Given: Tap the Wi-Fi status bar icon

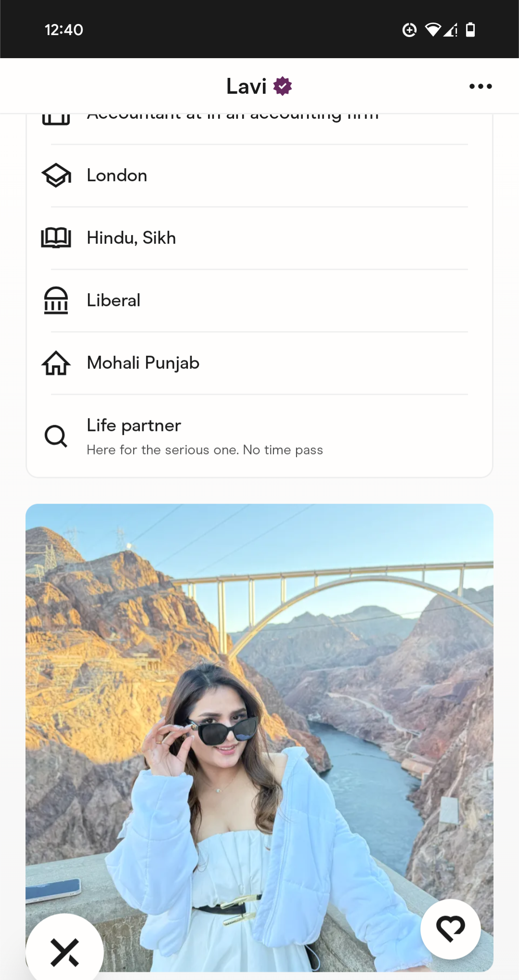Looking at the screenshot, I should click(x=433, y=30).
